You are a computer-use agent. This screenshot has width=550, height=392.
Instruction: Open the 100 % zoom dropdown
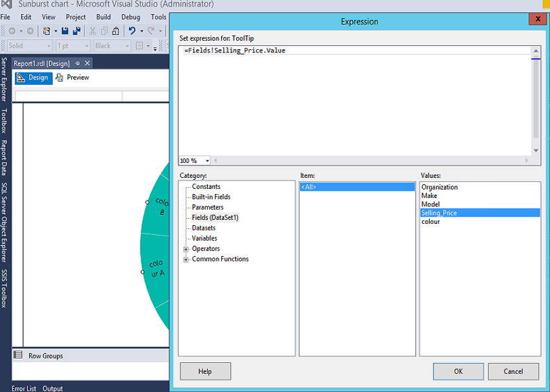(207, 161)
